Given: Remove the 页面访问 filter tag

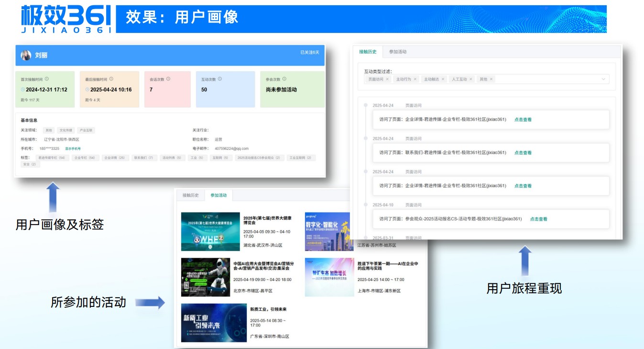Looking at the screenshot, I should [x=387, y=79].
